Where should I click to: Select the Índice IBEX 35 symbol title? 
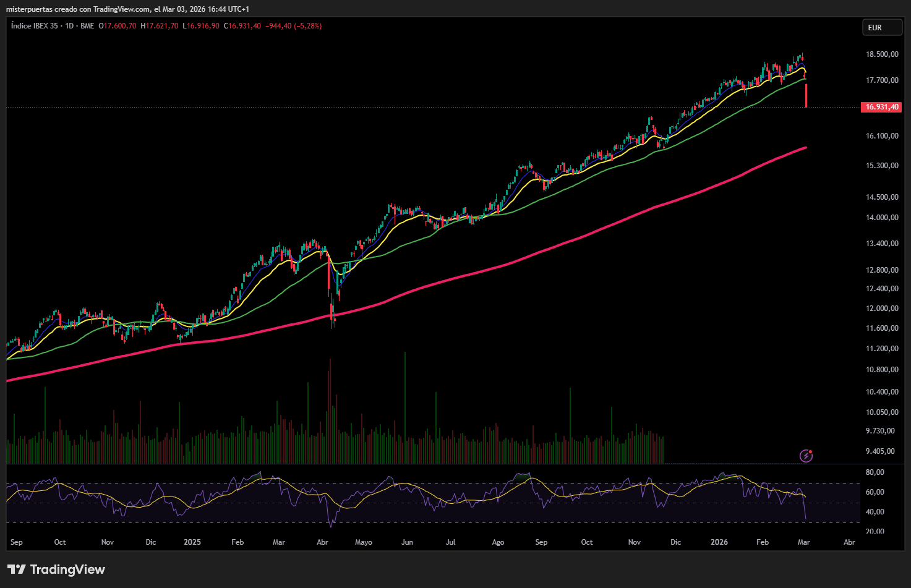34,26
